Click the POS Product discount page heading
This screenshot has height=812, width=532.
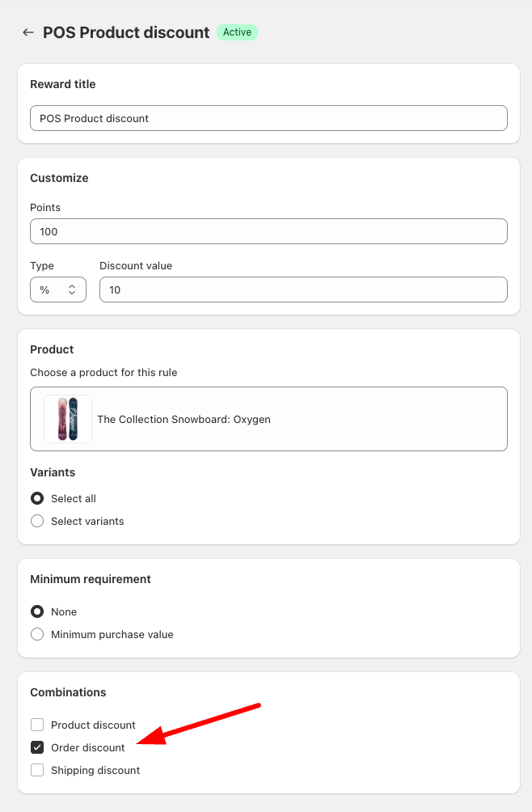pyautogui.click(x=126, y=32)
